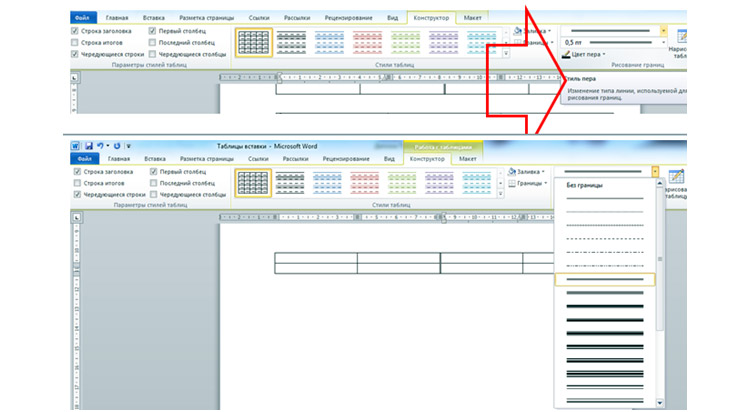Expand Цвет пера dropdown arrow
This screenshot has width=750, height=412.
(604, 54)
